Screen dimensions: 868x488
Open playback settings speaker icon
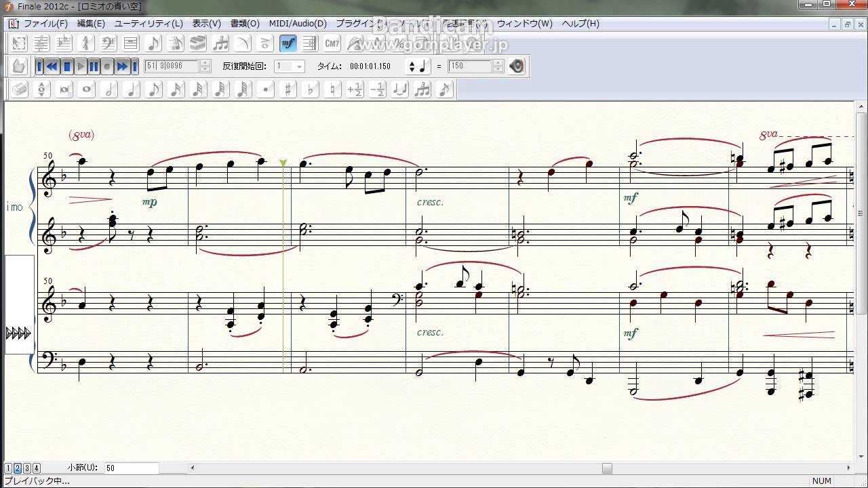tap(517, 66)
